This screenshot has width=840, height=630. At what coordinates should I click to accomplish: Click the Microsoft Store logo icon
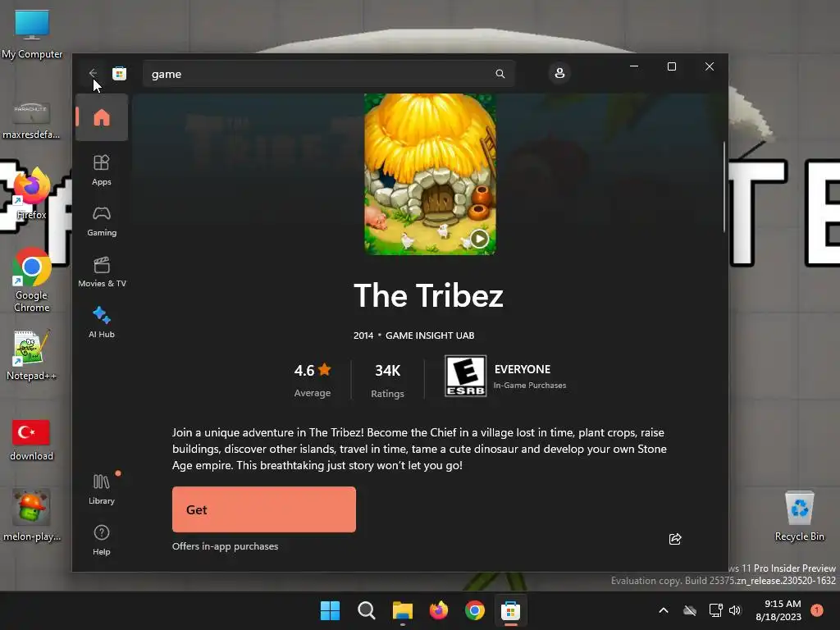(x=120, y=73)
